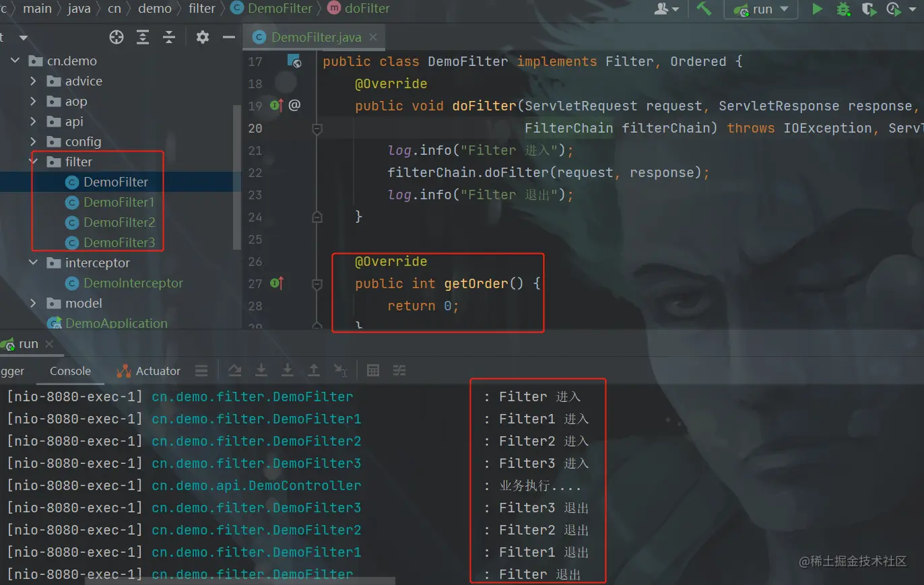Screen dimensions: 924x585
Task: Click the DemoFilter class breadcrumb
Action: (272, 9)
